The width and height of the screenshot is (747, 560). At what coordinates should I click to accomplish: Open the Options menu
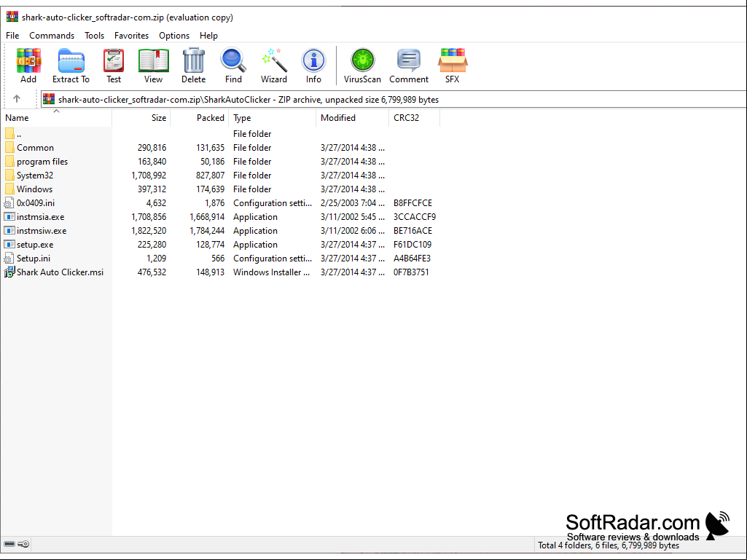(174, 35)
